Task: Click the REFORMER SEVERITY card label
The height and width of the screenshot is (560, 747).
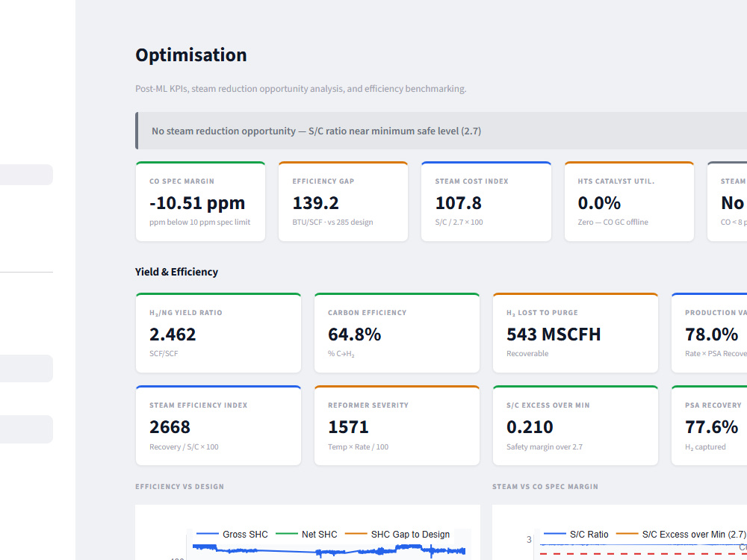Action: click(368, 405)
